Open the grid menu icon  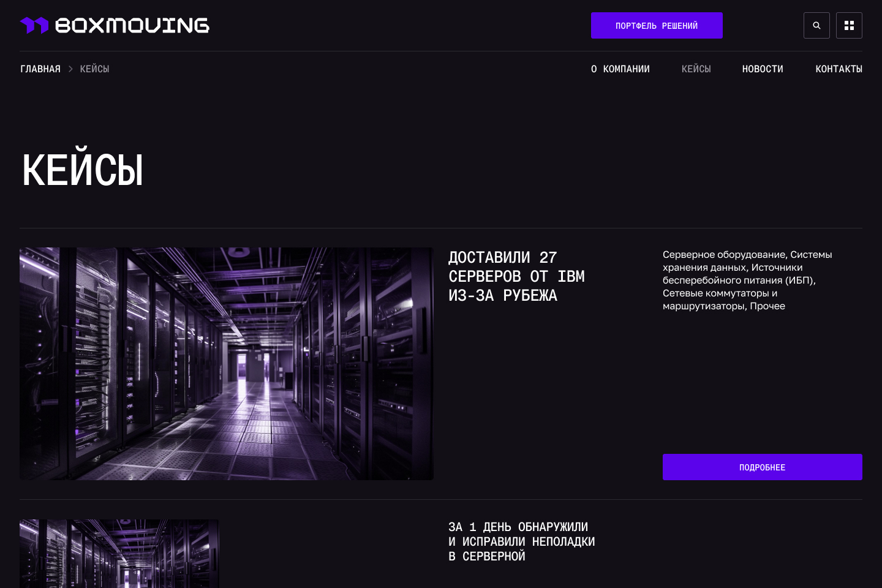click(x=849, y=26)
